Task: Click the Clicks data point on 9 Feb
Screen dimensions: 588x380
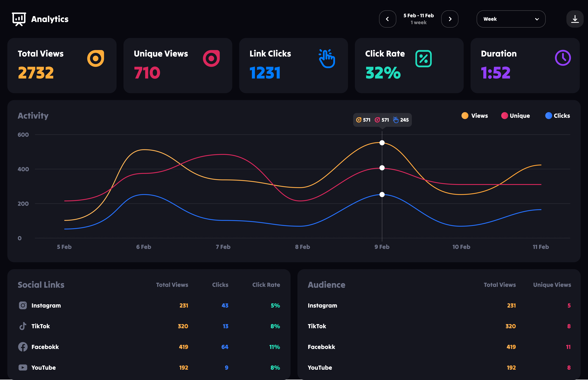Action: pos(382,194)
